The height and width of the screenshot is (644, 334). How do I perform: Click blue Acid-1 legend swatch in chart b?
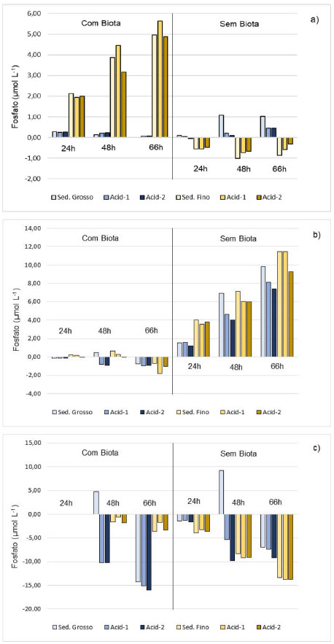click(x=98, y=412)
